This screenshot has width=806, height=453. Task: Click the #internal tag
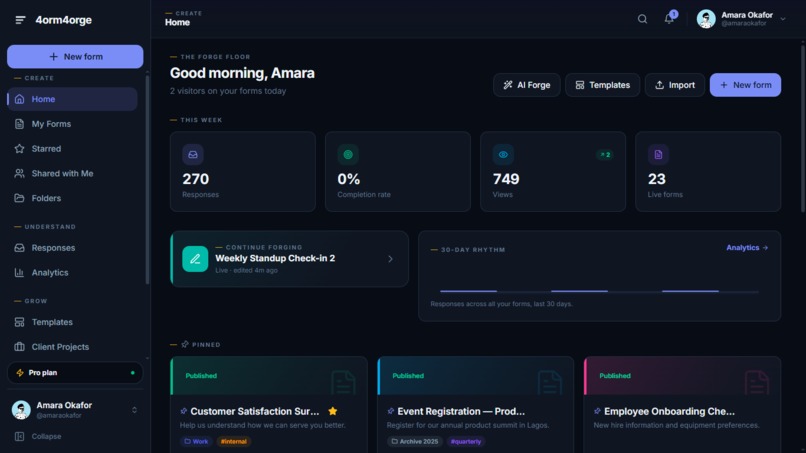click(x=233, y=441)
